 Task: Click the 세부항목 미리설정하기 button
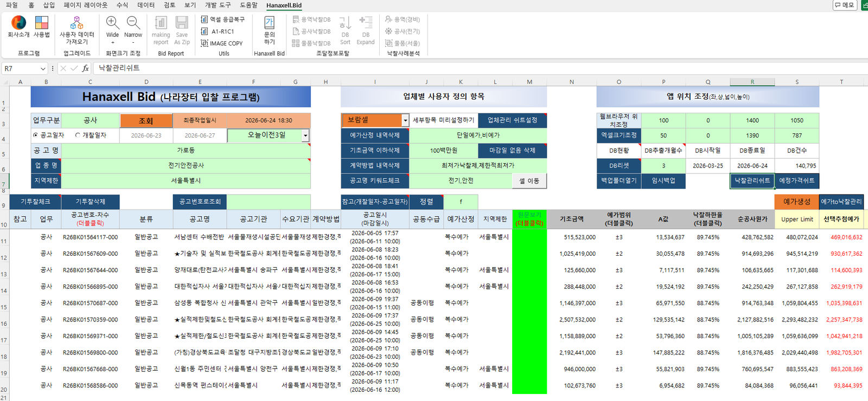443,120
